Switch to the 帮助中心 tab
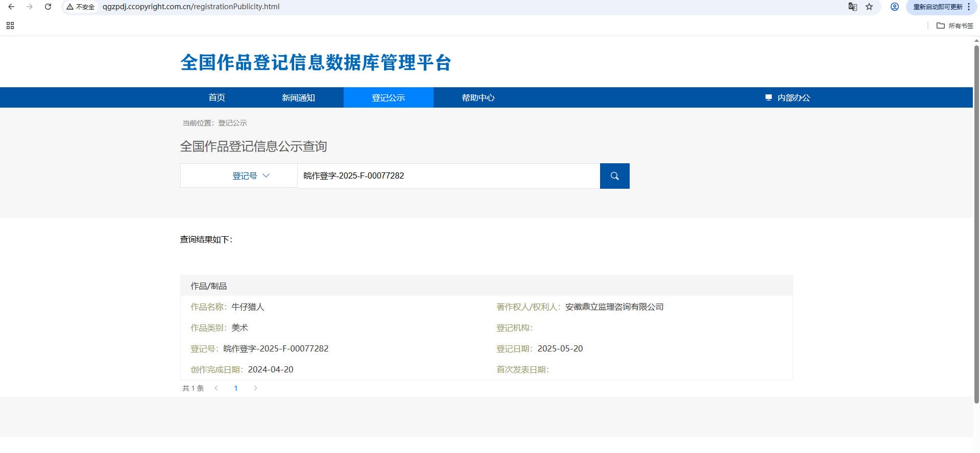The image size is (980, 453). [478, 97]
